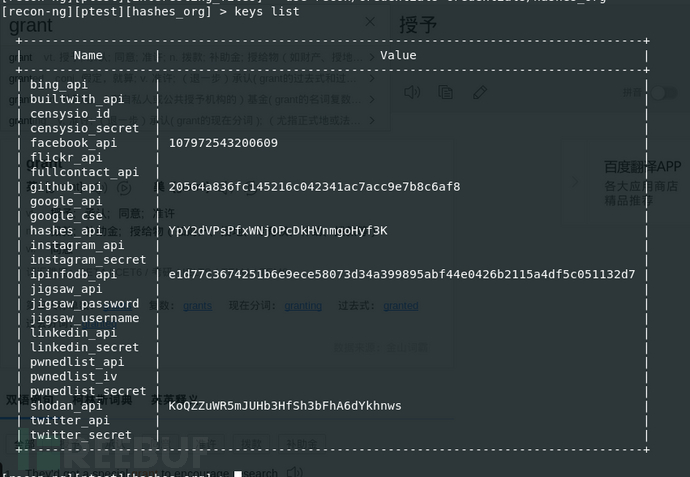The image size is (690, 477).
Task: Clear the source text with the X
Action: (370, 21)
